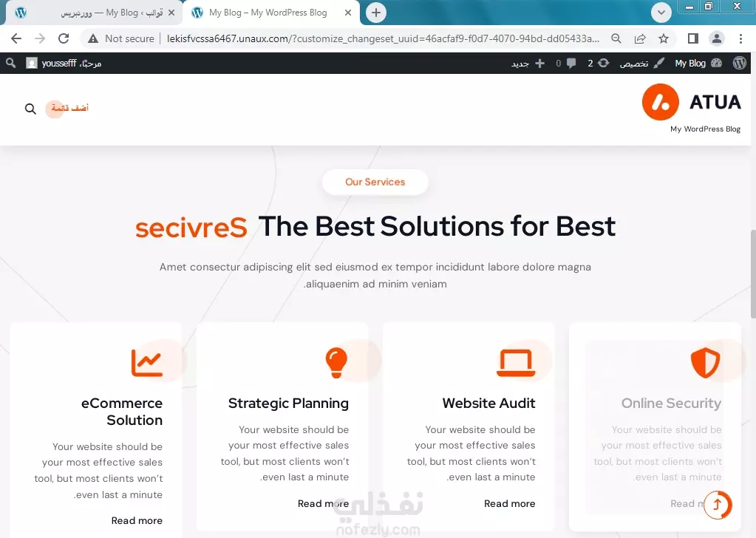Click the ATUA orange logo
Image resolution: width=756 pixels, height=538 pixels.
pyautogui.click(x=660, y=102)
